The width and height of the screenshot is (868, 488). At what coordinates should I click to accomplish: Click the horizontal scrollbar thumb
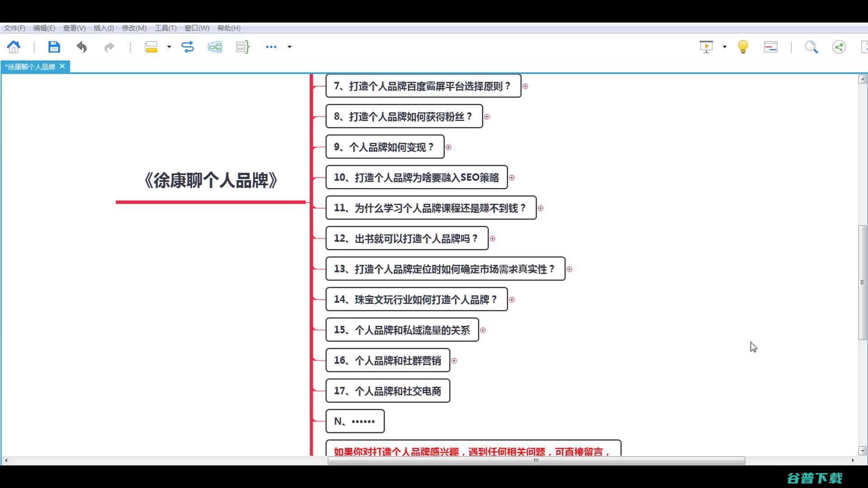pos(536,460)
